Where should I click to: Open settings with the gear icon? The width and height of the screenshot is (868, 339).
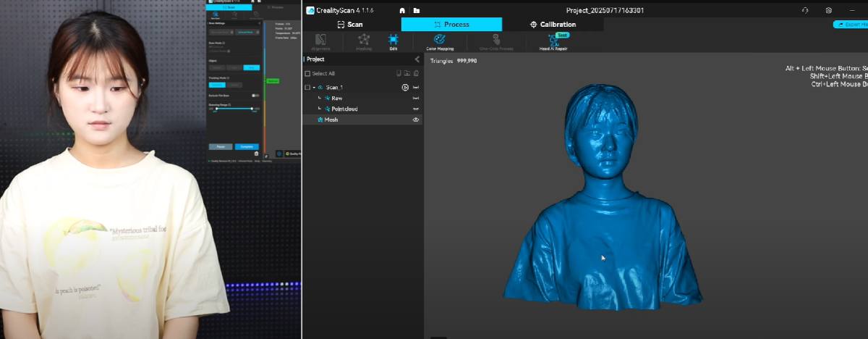click(828, 10)
